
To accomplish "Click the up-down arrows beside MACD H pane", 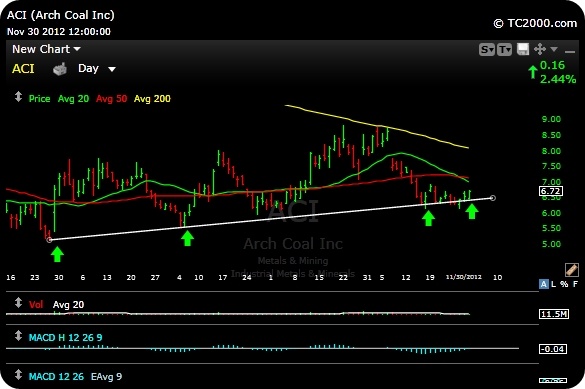I will tap(18, 336).
